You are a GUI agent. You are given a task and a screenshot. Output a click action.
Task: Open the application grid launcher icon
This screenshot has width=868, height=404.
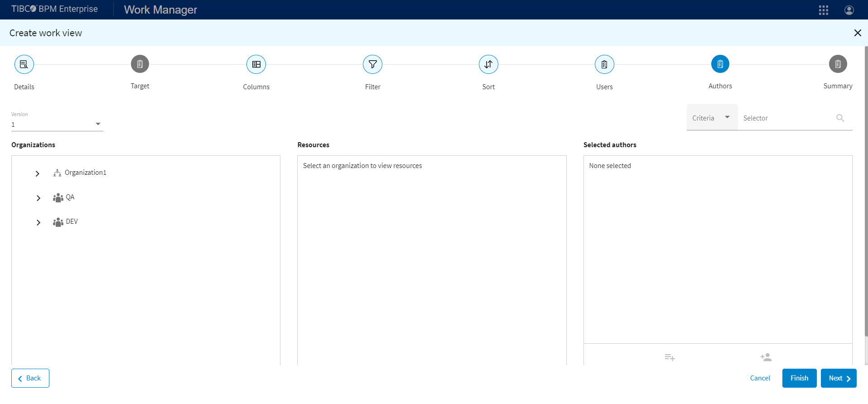824,10
